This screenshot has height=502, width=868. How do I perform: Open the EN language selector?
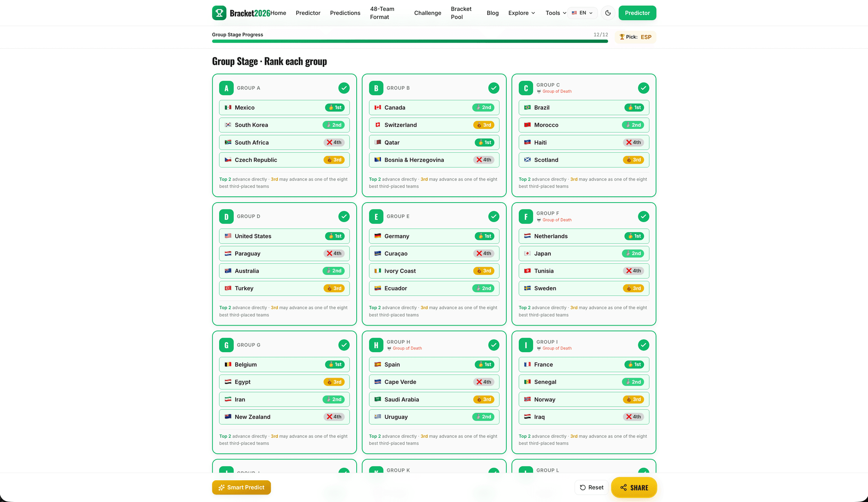coord(582,13)
